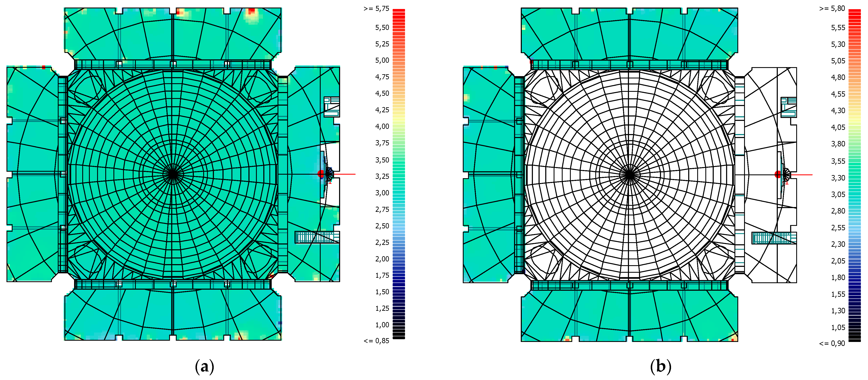
Task: Click the red marker dot in figure (a)
Action: click(321, 174)
